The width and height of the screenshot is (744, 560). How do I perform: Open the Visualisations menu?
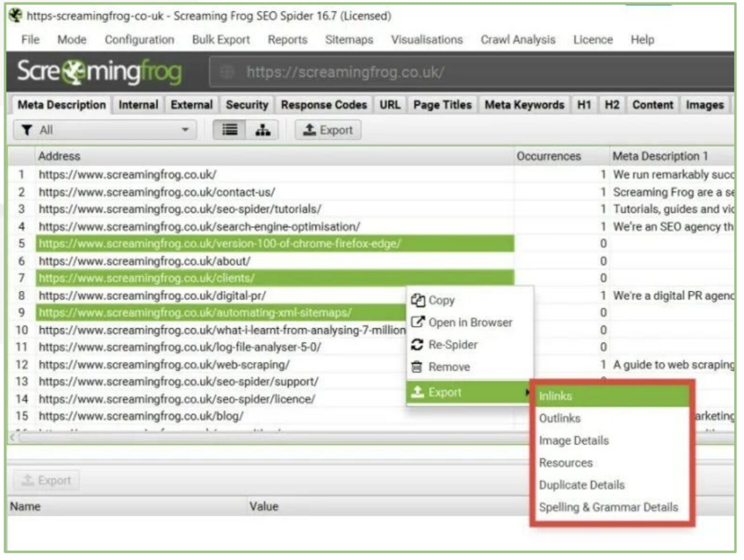pos(427,40)
